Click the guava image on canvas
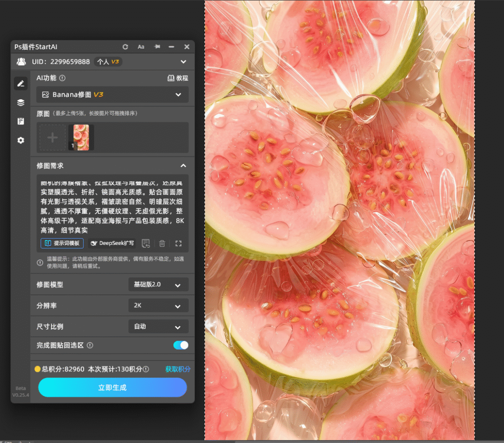504x443 pixels. 340,220
